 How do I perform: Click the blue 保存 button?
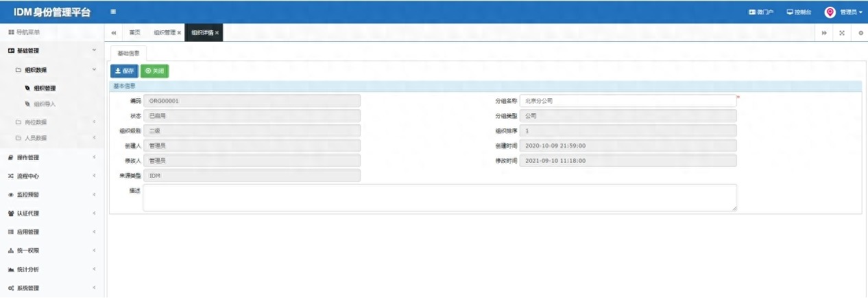point(124,71)
